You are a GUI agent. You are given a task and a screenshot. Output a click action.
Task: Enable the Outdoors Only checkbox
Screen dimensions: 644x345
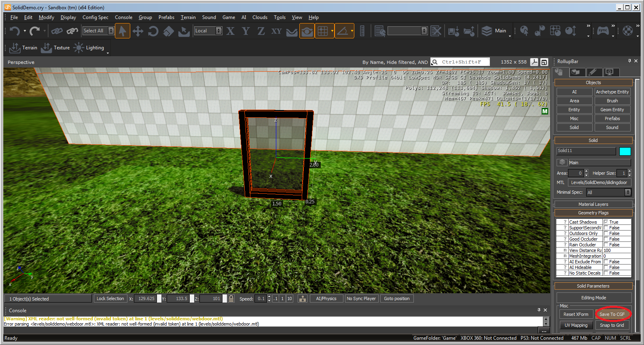[x=606, y=233]
